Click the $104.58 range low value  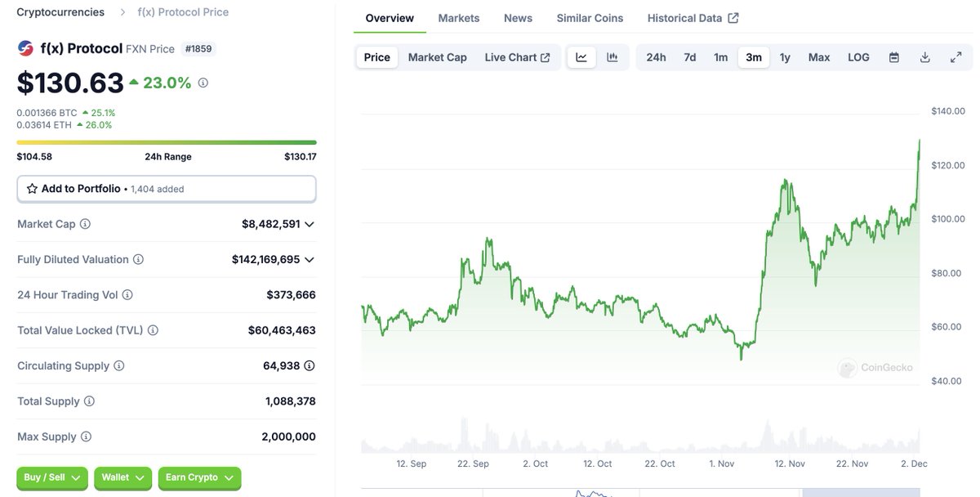point(34,157)
